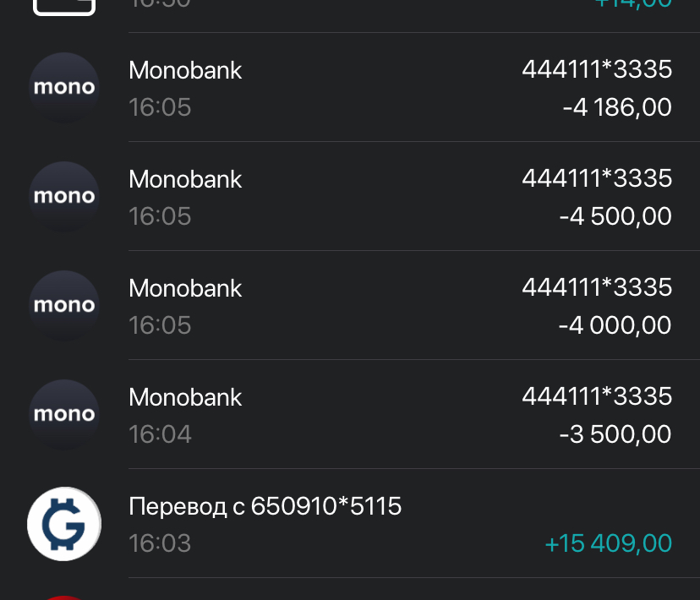700x600 pixels.
Task: Tap the red icon peeking at the bottom edge
Action: point(64,597)
